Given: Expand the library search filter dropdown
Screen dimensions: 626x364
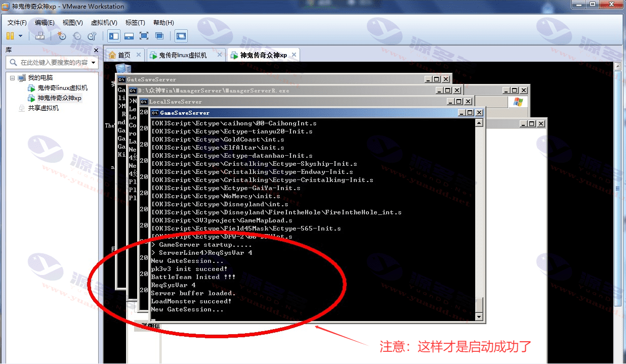Looking at the screenshot, I should click(x=94, y=63).
